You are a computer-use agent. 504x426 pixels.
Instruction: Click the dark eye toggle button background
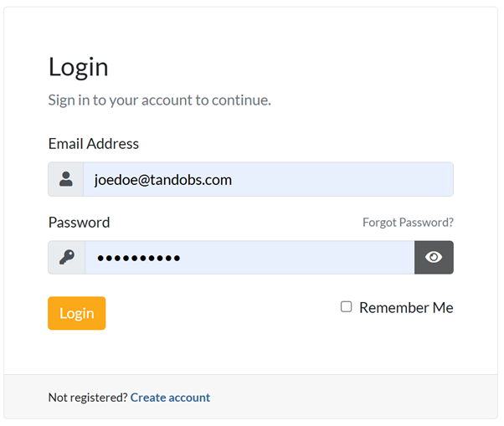coord(434,257)
